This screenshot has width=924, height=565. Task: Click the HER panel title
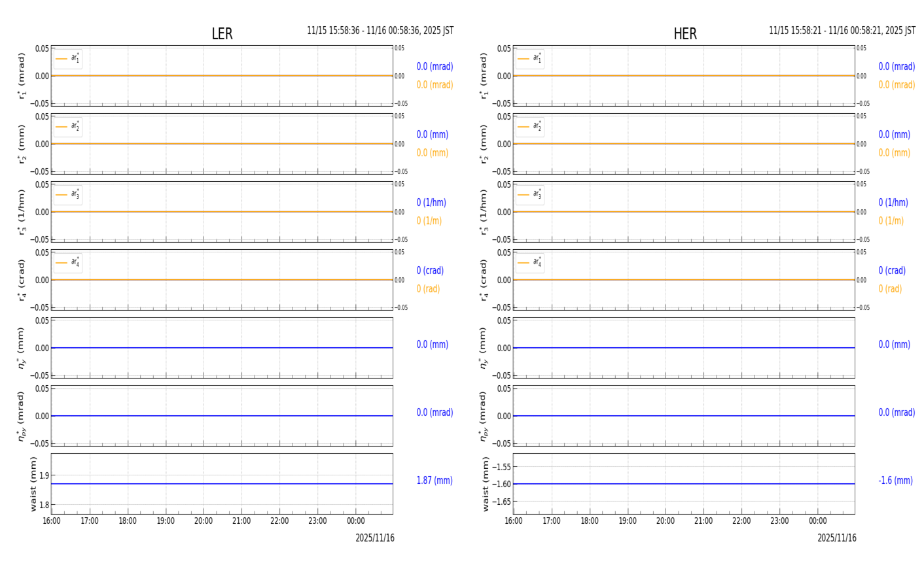click(x=685, y=34)
